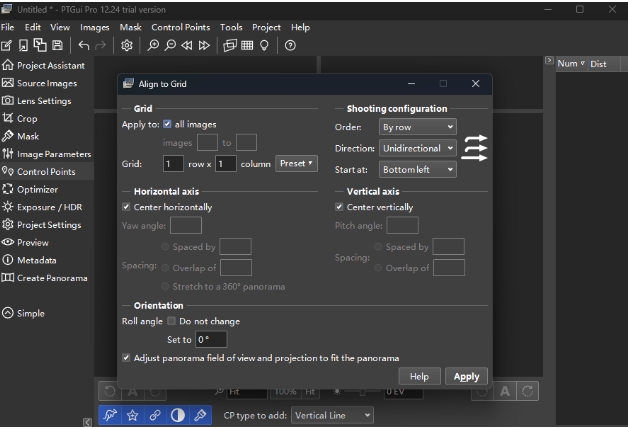The width and height of the screenshot is (628, 429).
Task: Open the 'CP type to add' dropdown
Action: [332, 415]
